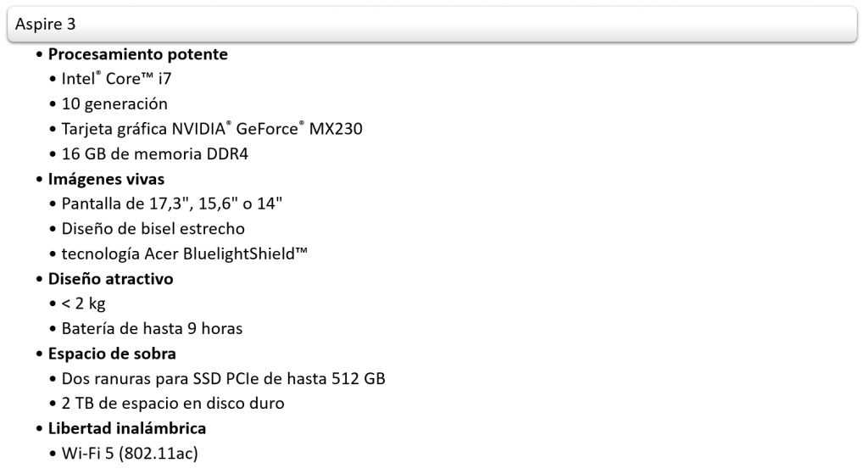Select the Diseño de bisel estrecho item
Screen dimensions: 868x474
pyautogui.click(x=153, y=229)
